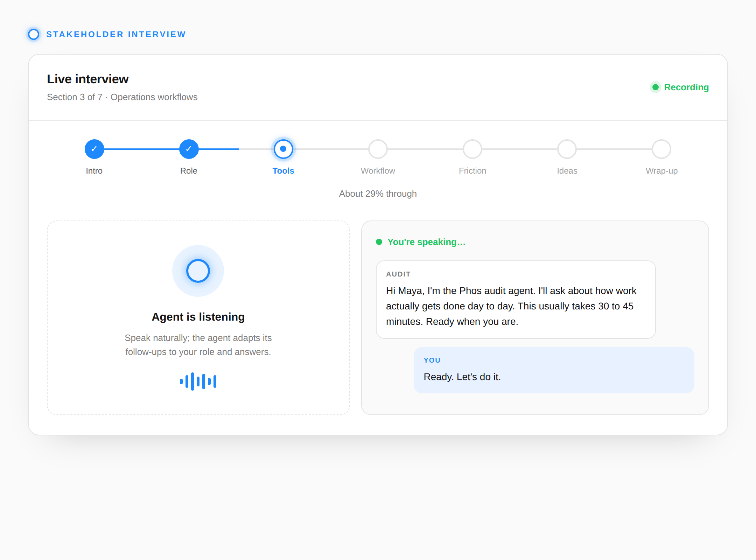
Task: Click the active Tools step circle
Action: [283, 149]
